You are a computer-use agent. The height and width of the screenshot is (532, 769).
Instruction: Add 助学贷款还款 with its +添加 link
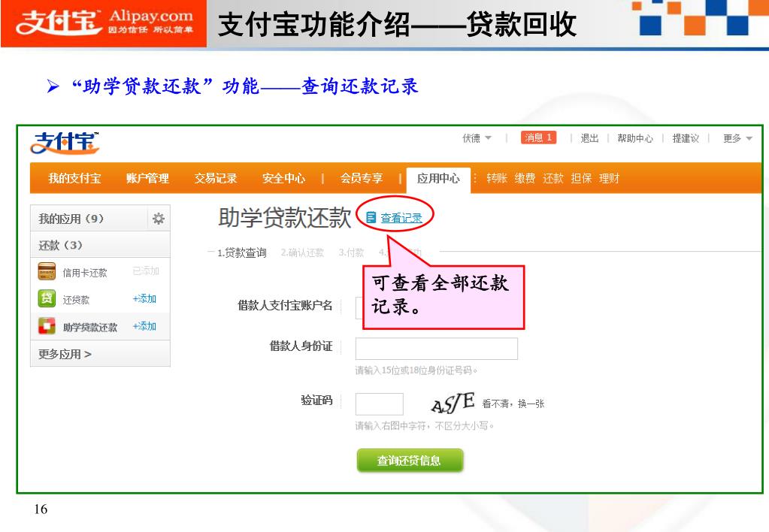coord(144,326)
